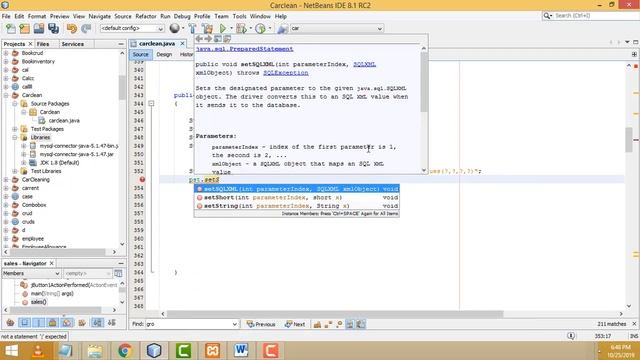Viewport: 640px width, 360px height.
Task: Expand the Test Packages node
Action: [15, 129]
